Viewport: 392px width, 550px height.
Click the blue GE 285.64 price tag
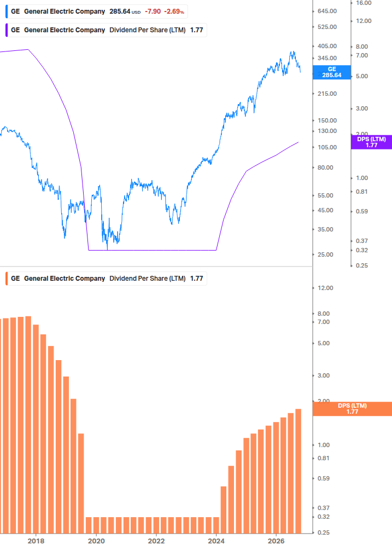click(332, 72)
